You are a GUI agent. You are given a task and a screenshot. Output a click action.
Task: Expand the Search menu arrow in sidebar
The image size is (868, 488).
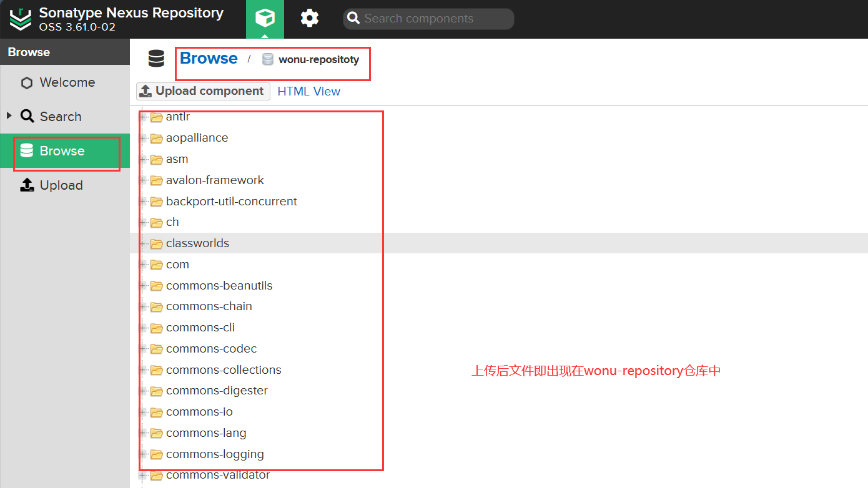[9, 115]
